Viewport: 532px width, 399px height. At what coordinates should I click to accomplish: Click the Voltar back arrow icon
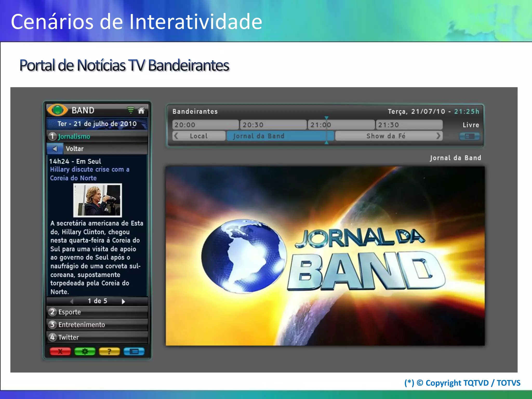[x=55, y=149]
